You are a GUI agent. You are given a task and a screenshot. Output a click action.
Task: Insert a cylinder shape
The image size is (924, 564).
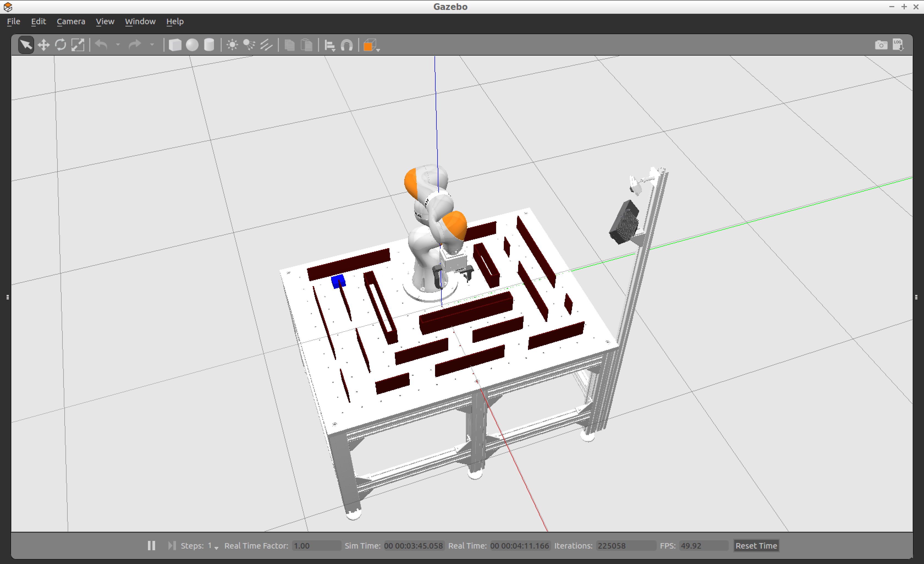(x=209, y=45)
